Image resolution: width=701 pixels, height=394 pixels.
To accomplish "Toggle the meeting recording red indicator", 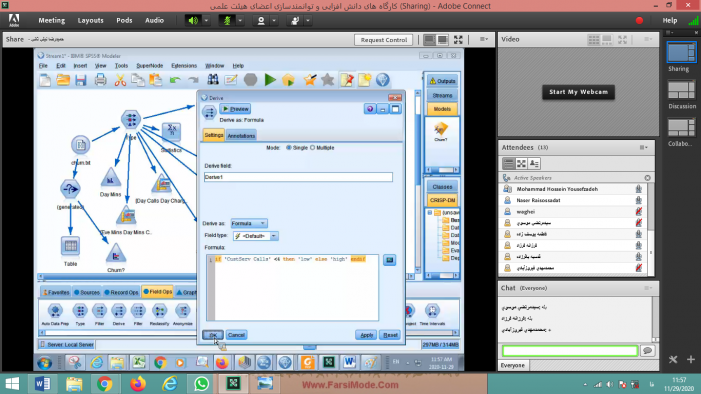I will (639, 21).
